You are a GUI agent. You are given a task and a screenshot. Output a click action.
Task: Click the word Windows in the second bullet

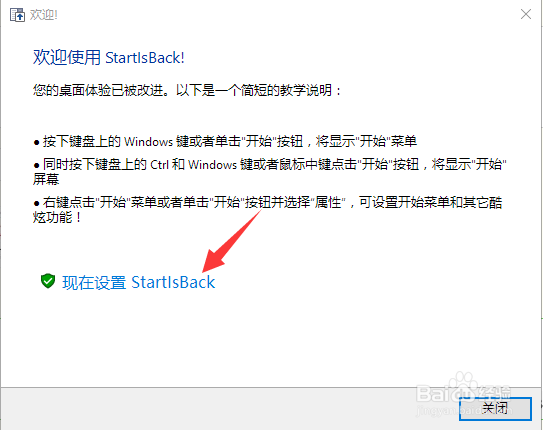[x=212, y=164]
